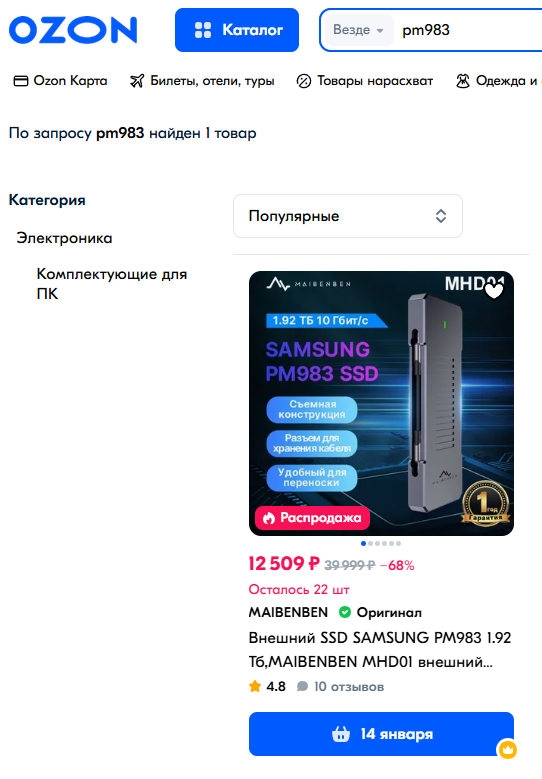542x779 pixels.
Task: Open product title Внешний SSD SAMSUNG PM983
Action: (x=380, y=650)
